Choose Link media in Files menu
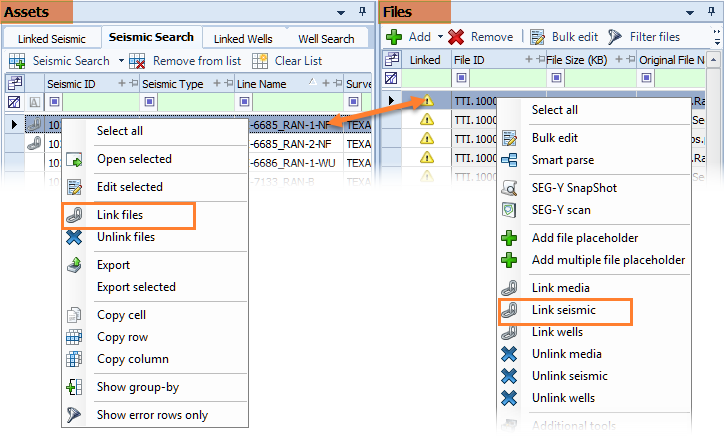 pos(561,288)
